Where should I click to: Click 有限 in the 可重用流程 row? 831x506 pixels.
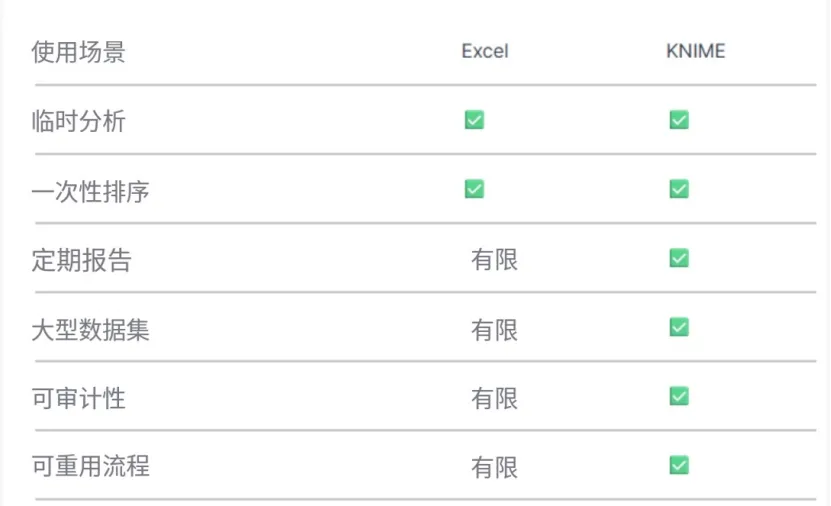coord(495,467)
